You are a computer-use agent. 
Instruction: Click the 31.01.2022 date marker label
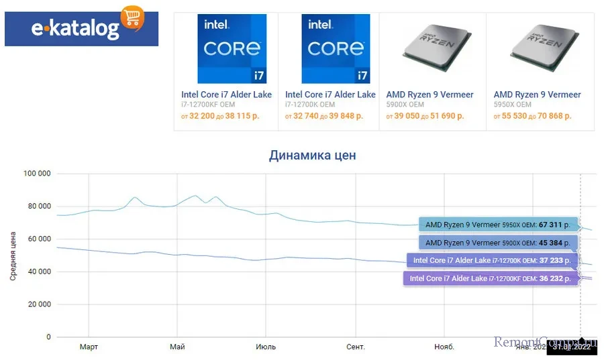pos(571,347)
